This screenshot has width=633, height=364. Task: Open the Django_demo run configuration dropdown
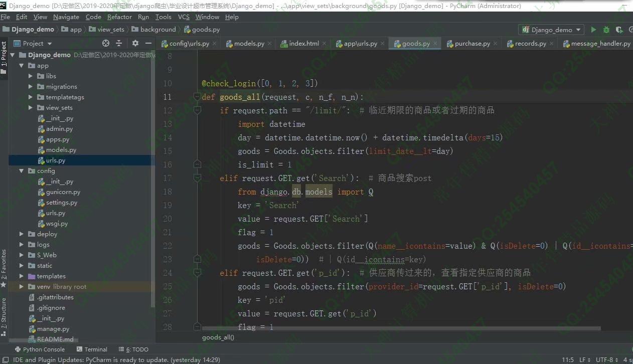tap(551, 30)
